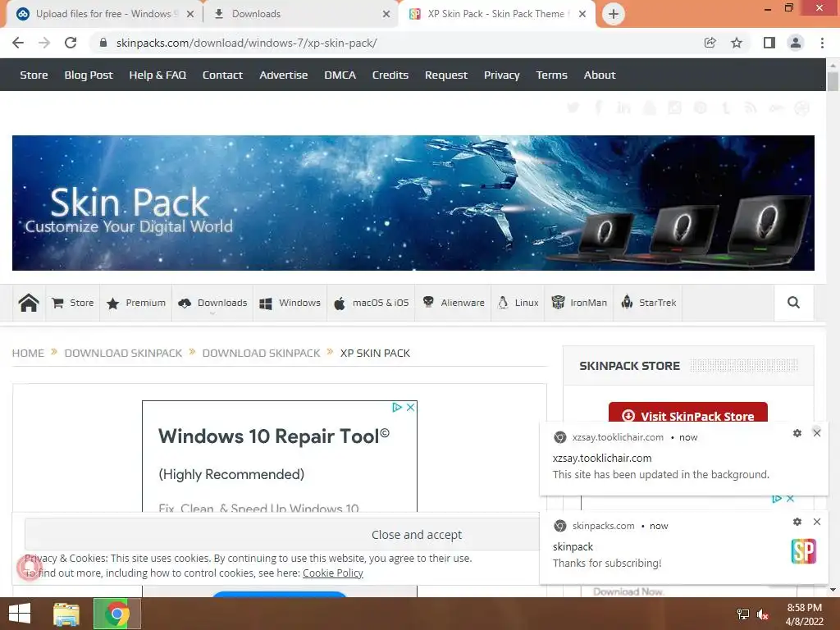Open the Terms page

pos(551,75)
